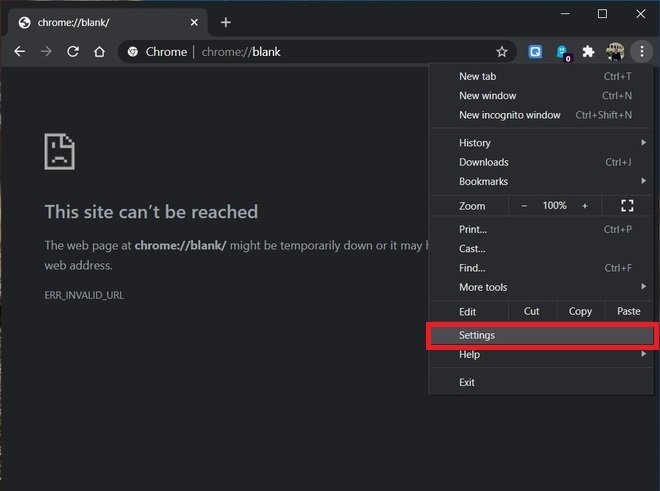The image size is (660, 491).
Task: Go to the home page icon
Action: [x=99, y=52]
